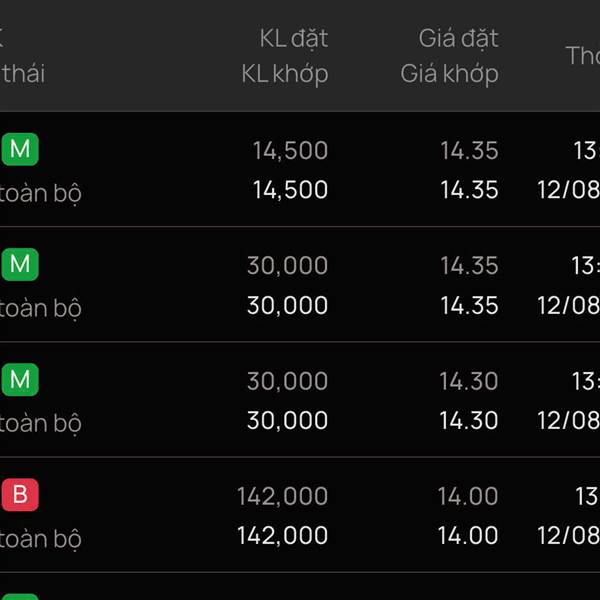Screen dimensions: 600x600
Task: Select the KL khớp column header
Action: (285, 74)
